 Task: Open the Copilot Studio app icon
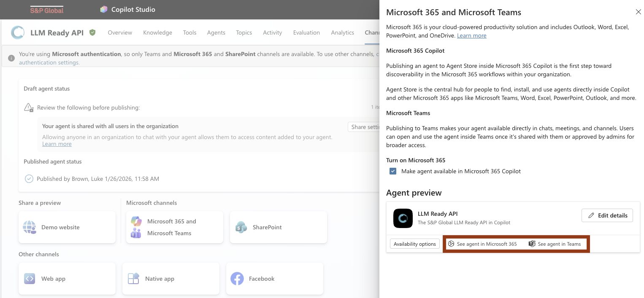[x=104, y=9]
